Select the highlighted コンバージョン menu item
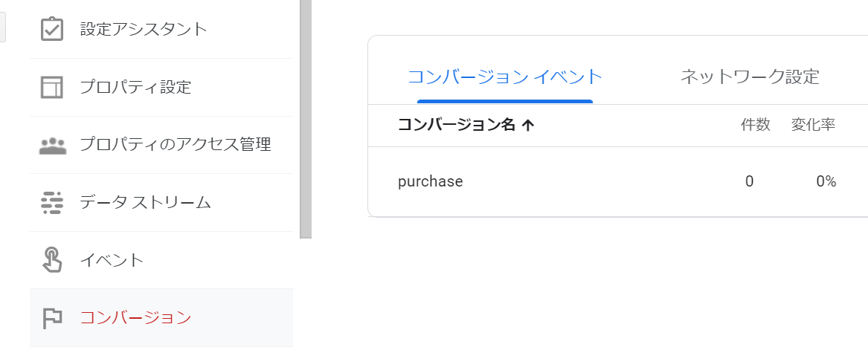Image resolution: width=868 pixels, height=350 pixels. click(135, 318)
